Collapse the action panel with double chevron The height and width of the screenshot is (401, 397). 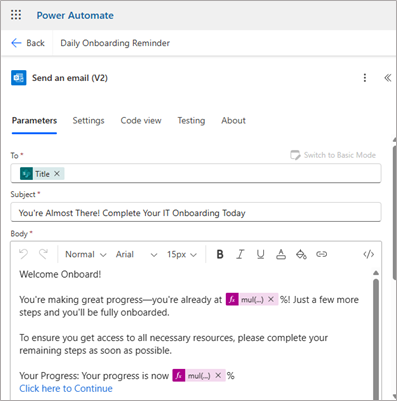tap(387, 78)
